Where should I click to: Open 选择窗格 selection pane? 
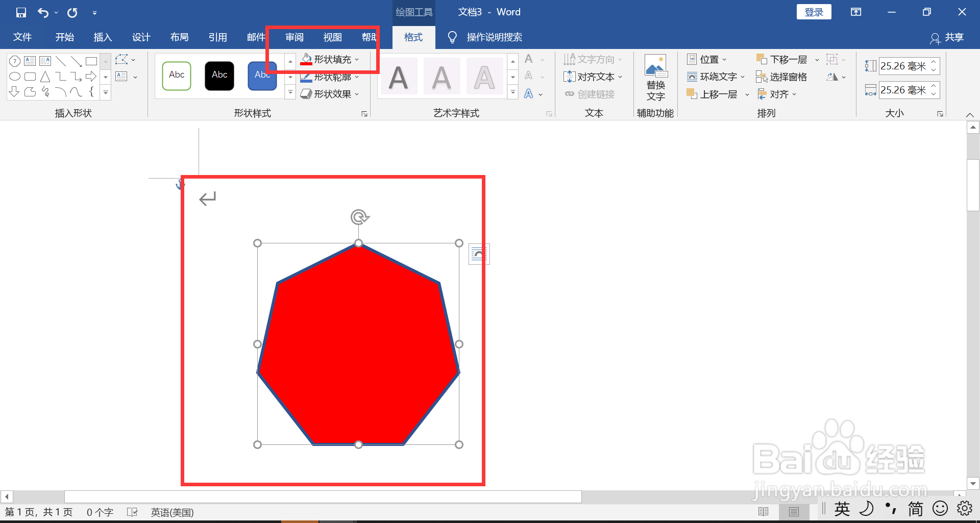[781, 77]
